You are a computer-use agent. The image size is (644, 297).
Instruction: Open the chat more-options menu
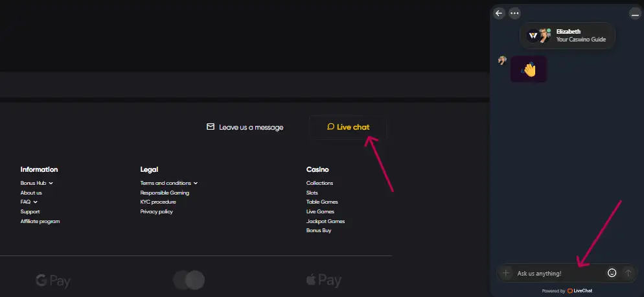click(514, 13)
